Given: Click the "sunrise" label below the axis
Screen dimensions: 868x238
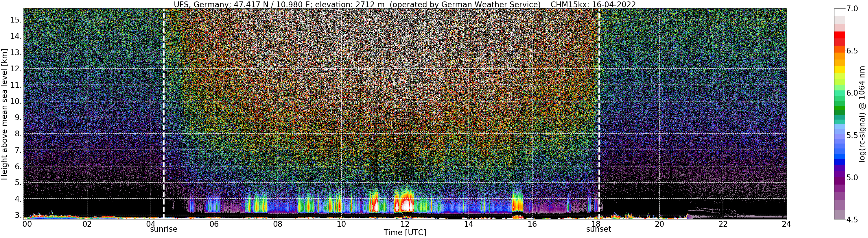Looking at the screenshot, I should pos(164,229).
